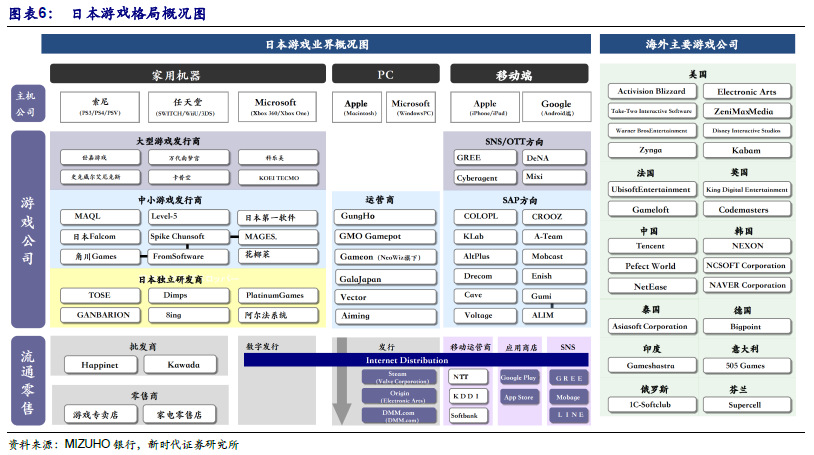Click the 海外主要游戏公司 header bar
Viewport: 814px width, 455px height.
(697, 44)
